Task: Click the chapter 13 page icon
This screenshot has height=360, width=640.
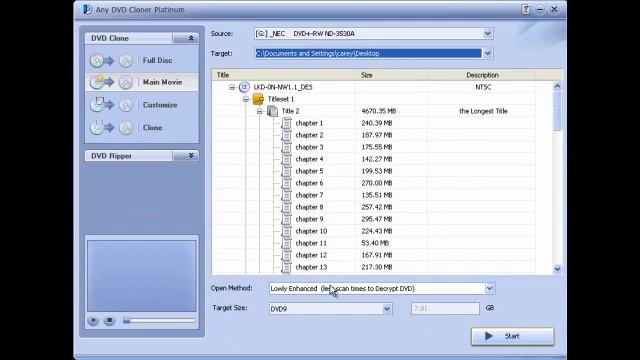Action: click(x=287, y=267)
